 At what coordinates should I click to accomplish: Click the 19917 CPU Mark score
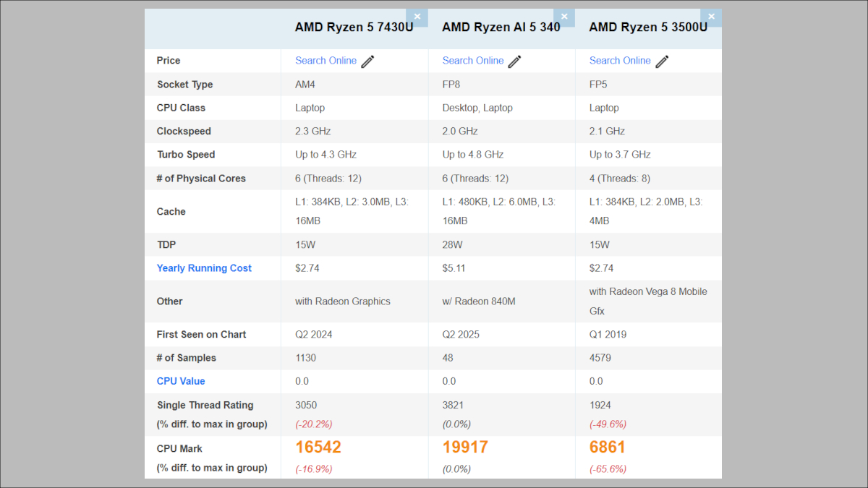pos(465,448)
